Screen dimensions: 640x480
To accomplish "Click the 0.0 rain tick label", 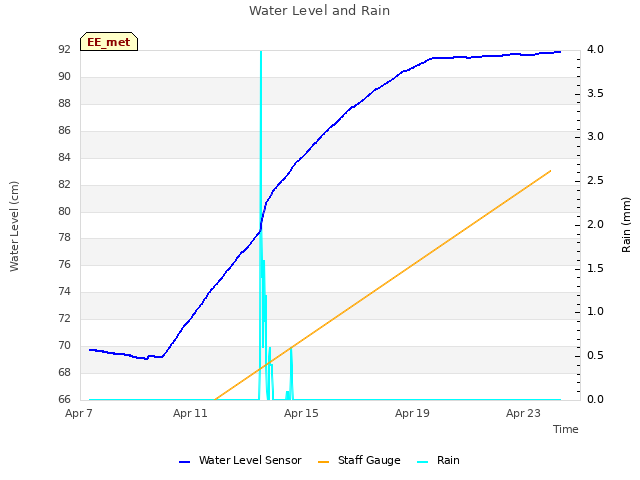I will point(595,399).
